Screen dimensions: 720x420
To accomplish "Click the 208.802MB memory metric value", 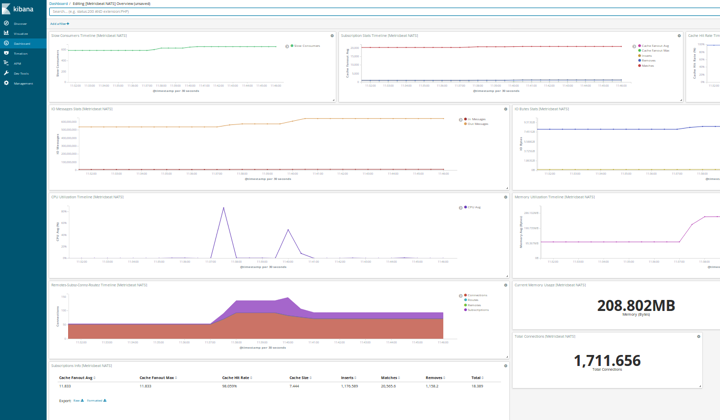I will click(636, 305).
